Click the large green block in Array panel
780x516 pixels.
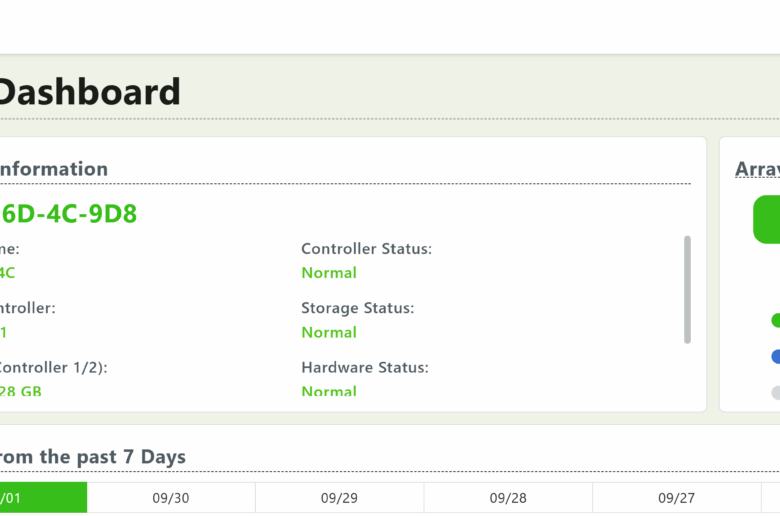[x=767, y=220]
